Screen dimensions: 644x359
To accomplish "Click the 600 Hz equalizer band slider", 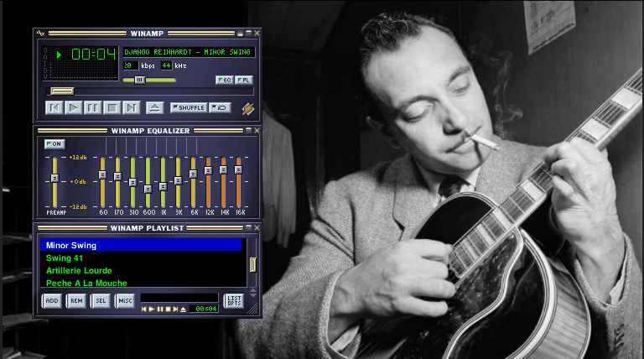I will [x=148, y=187].
